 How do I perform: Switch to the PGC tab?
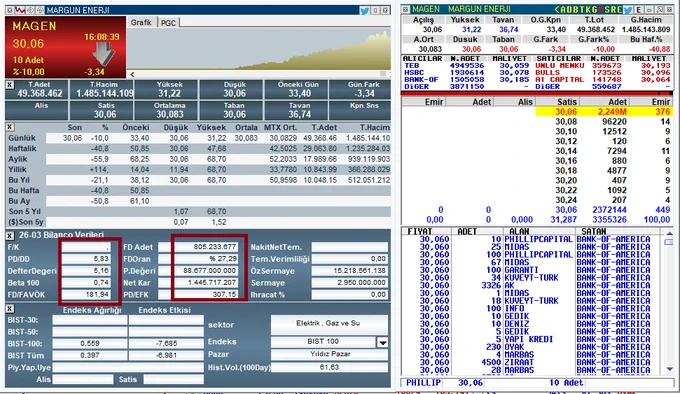(x=168, y=23)
